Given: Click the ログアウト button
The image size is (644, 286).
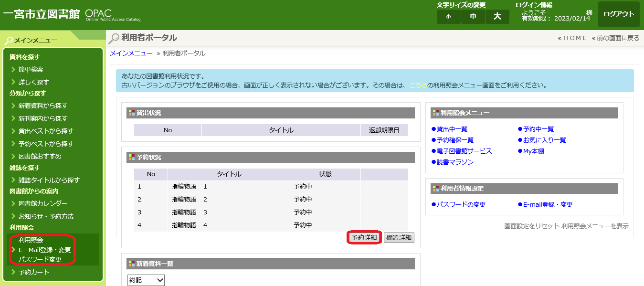Looking at the screenshot, I should [x=618, y=14].
